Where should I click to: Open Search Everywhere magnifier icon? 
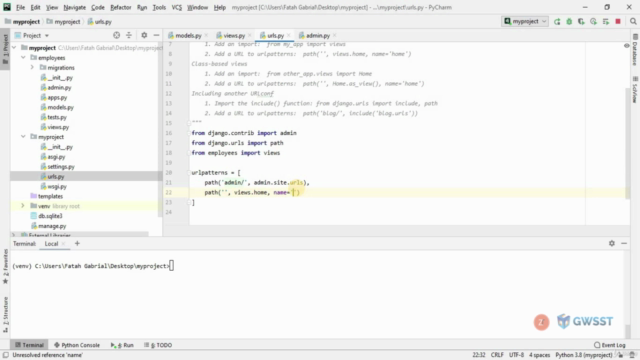[633, 22]
